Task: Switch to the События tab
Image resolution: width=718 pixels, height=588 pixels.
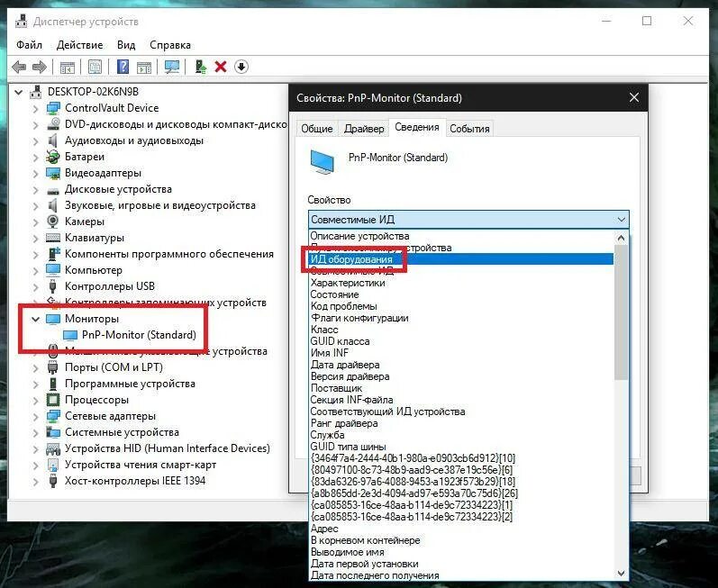Action: (469, 129)
